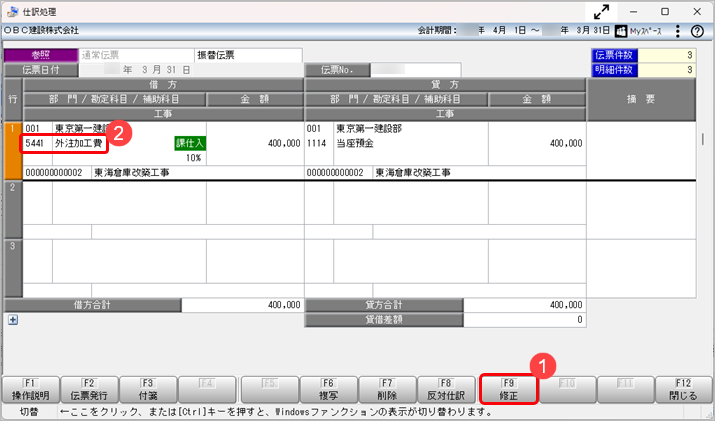This screenshot has height=421, width=715.
Task: Expand the plus icon below debit total
Action: 13,320
